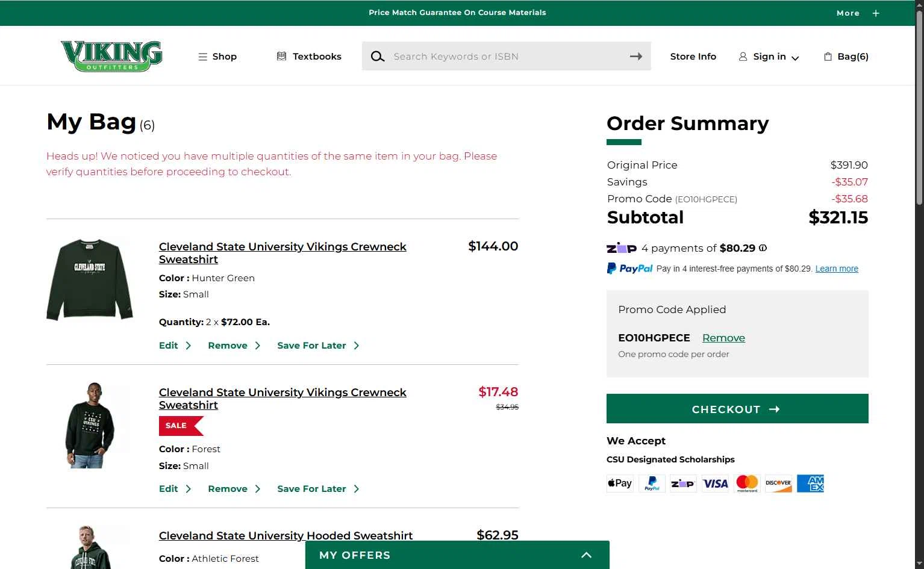Focus the Search Keywords or ISBN field

click(x=506, y=56)
